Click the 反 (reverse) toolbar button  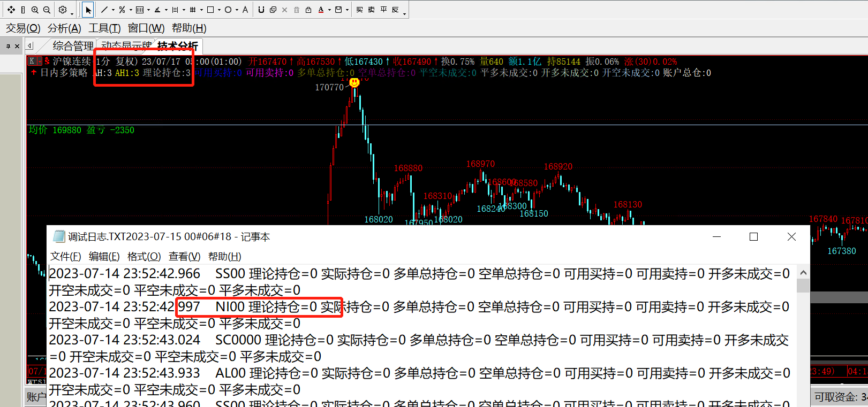coord(395,10)
